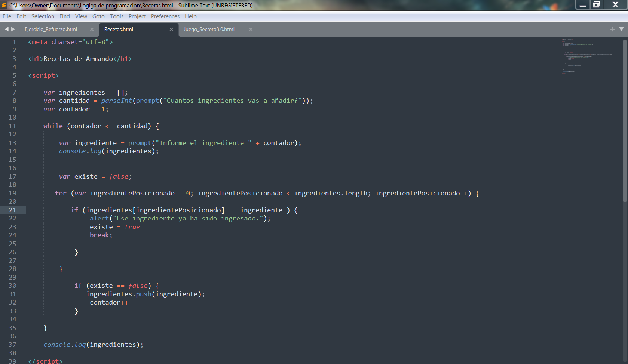Click 'console.log(ingredientes)' on line 37
The height and width of the screenshot is (364, 628).
(91, 345)
